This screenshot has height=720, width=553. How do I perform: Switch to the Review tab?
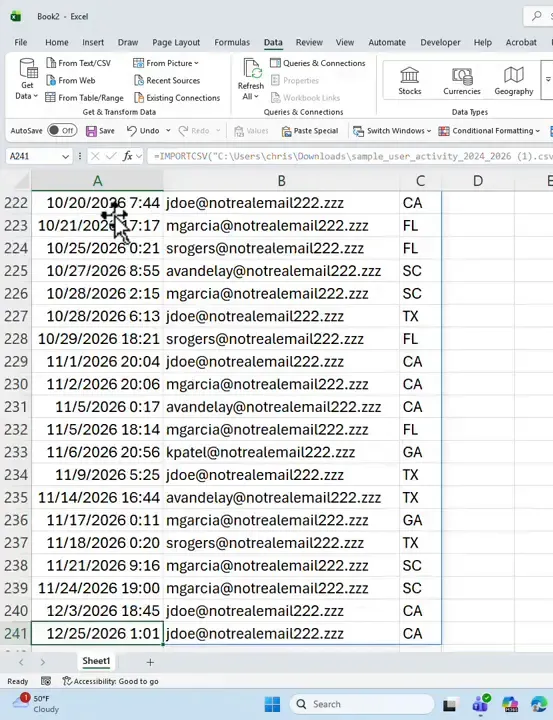pyautogui.click(x=309, y=42)
